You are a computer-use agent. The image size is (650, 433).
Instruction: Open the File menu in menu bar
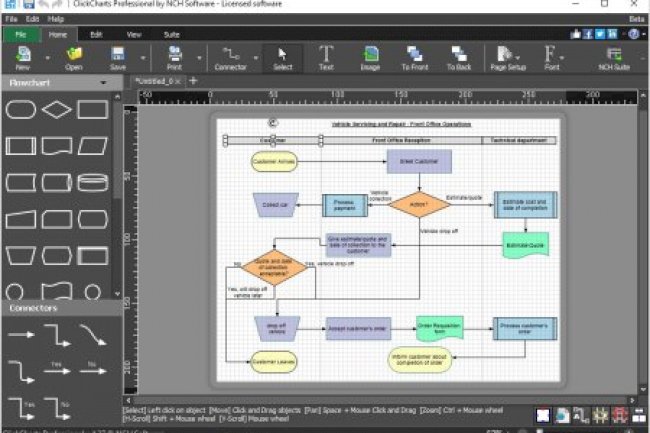pos(12,19)
